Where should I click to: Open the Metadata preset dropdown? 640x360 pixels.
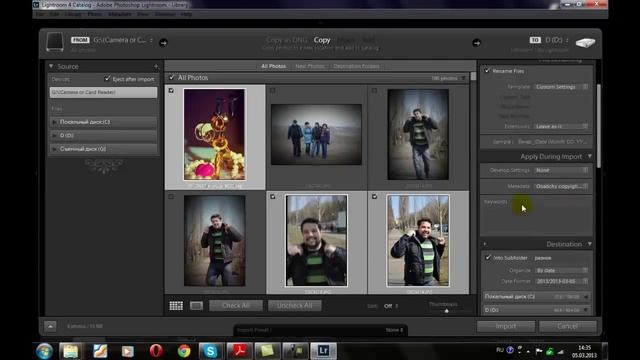tap(561, 186)
